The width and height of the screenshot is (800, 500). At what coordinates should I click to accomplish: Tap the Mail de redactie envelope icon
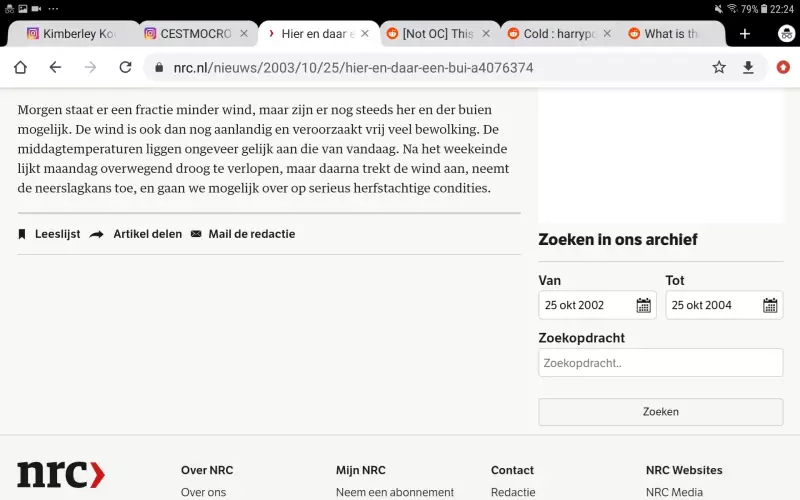(x=196, y=234)
